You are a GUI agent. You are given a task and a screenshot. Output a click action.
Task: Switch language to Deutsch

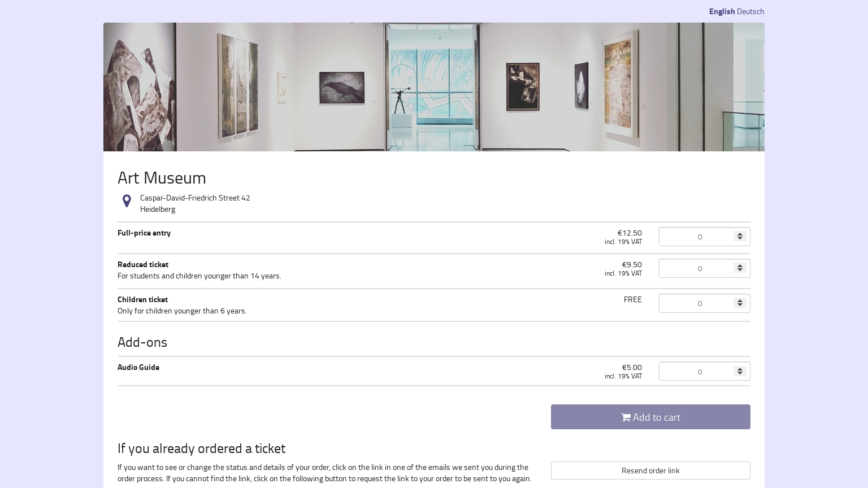pos(750,11)
